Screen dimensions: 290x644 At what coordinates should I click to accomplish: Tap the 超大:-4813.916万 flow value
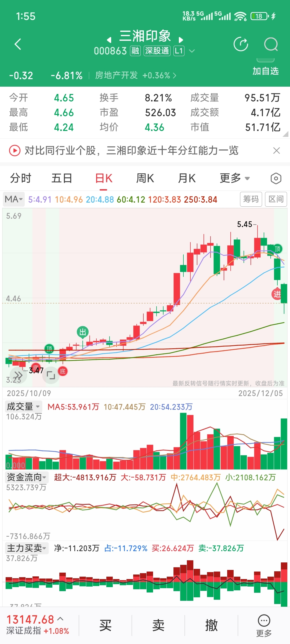85,477
